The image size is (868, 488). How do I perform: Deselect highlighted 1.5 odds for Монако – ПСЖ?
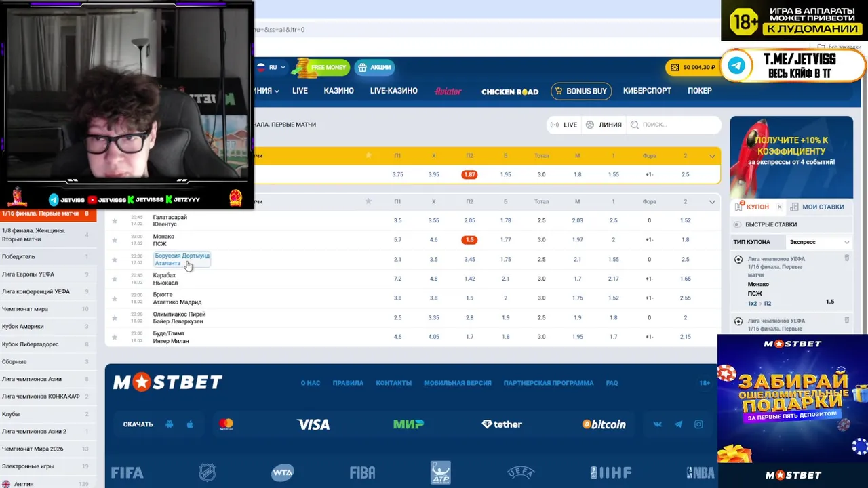469,240
